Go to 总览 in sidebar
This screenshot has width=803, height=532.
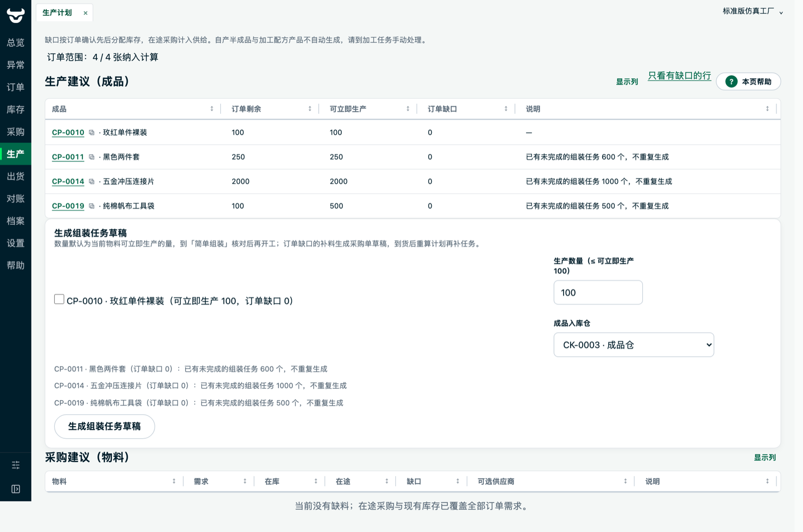point(16,43)
